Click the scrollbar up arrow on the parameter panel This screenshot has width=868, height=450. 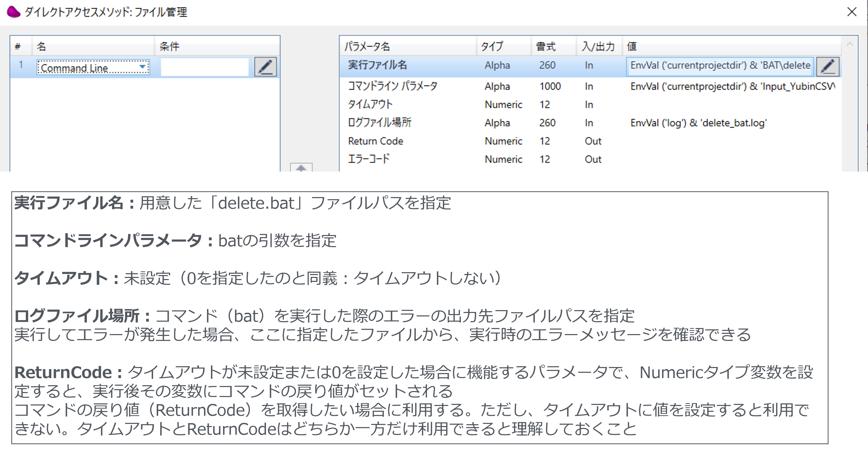[x=850, y=44]
